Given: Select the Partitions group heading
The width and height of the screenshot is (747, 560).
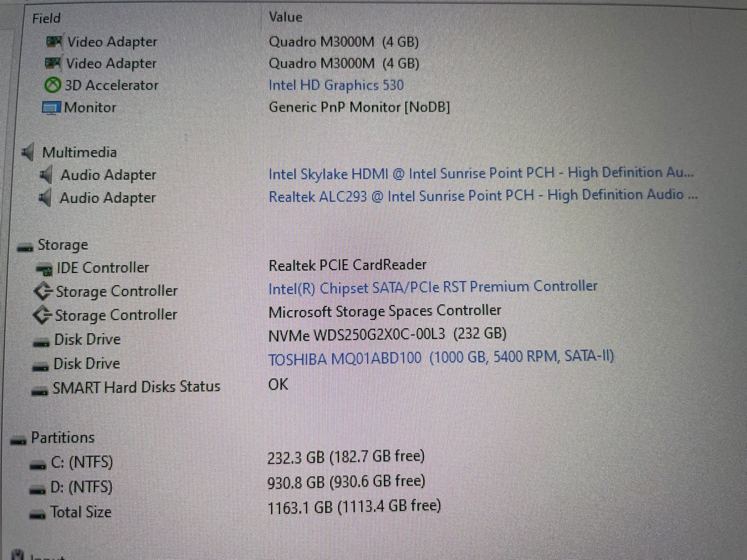Looking at the screenshot, I should pyautogui.click(x=63, y=438).
